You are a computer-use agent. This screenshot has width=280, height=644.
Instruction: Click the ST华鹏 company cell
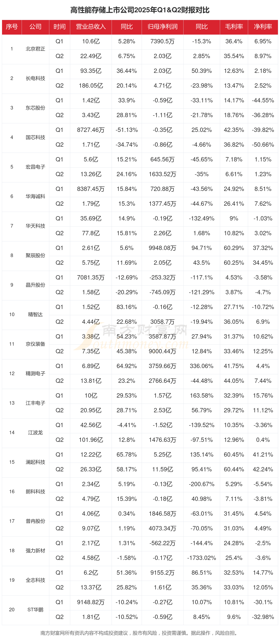point(35,610)
